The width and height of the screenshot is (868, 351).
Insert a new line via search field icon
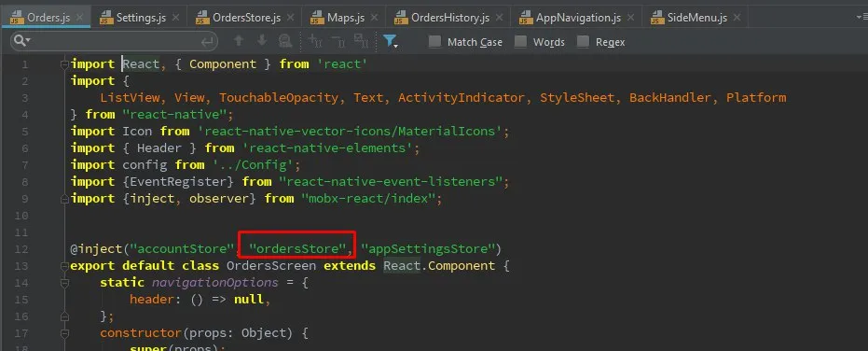pos(208,42)
